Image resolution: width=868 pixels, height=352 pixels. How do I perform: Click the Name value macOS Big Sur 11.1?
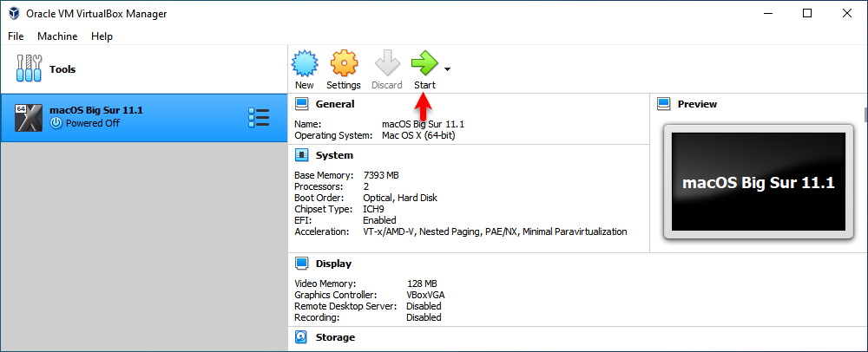(423, 124)
